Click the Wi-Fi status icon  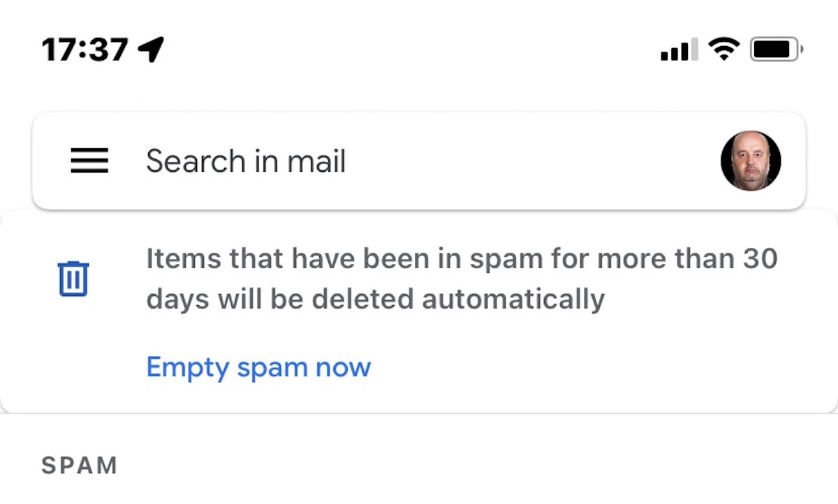[x=723, y=49]
